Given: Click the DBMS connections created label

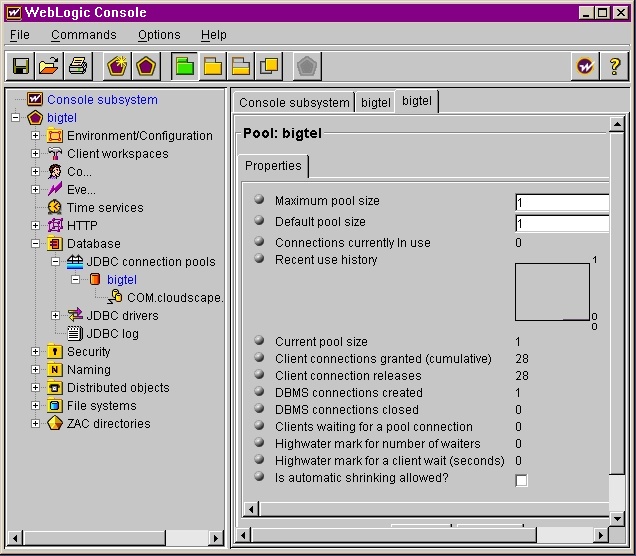Looking at the screenshot, I should (348, 393).
